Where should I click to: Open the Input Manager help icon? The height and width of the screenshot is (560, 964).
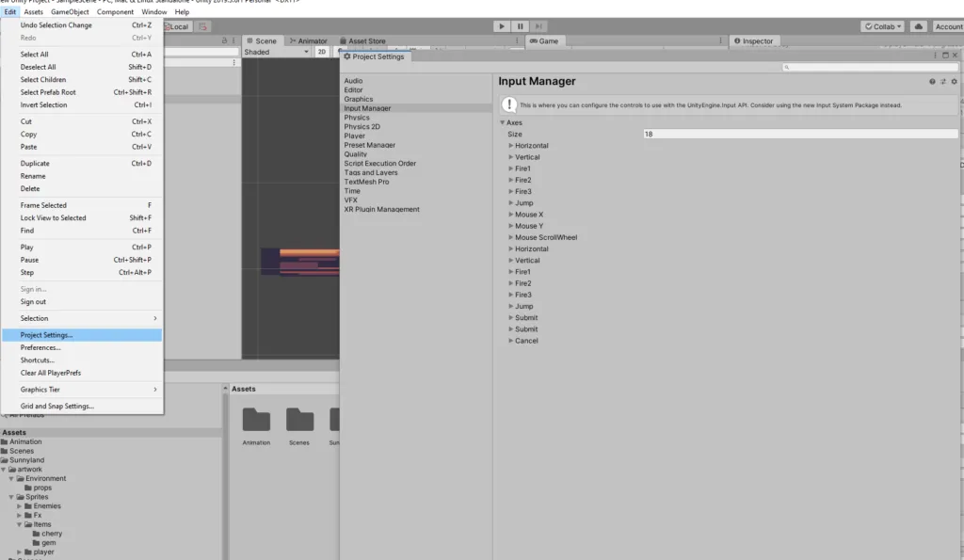[x=932, y=81]
